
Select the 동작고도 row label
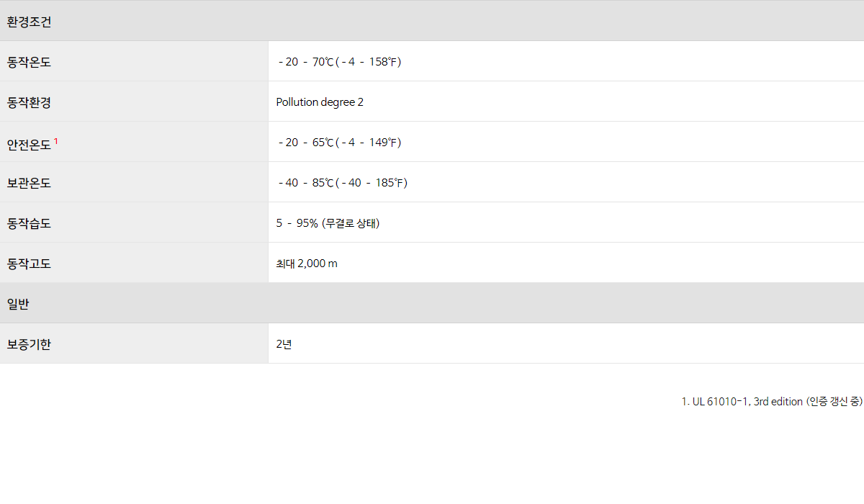coord(30,264)
